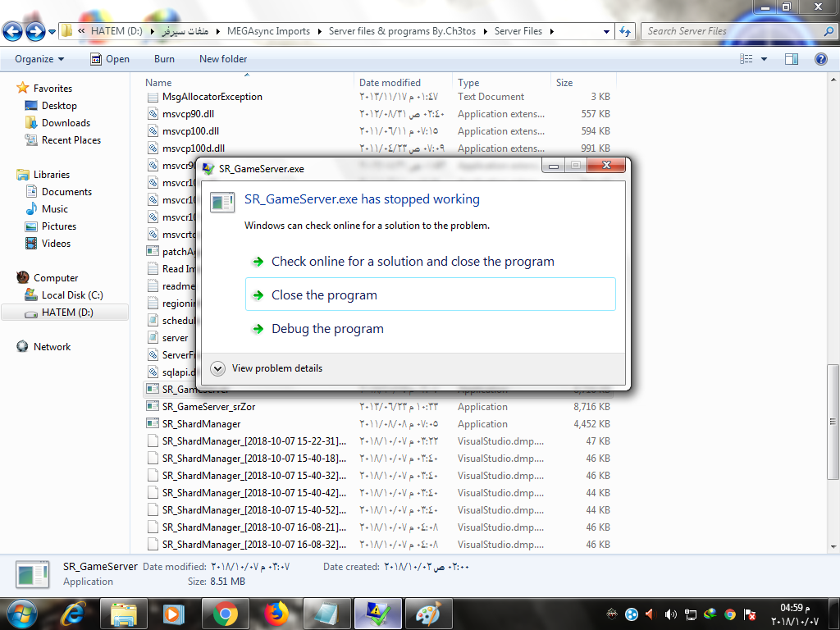Open the recent locations dropdown arrow

coord(52,32)
